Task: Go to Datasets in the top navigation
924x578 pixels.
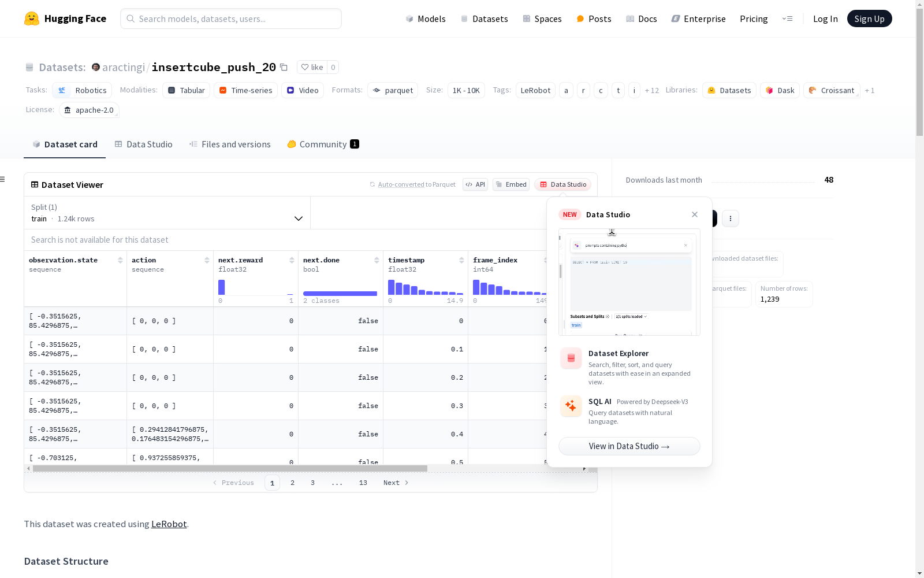Action: click(484, 18)
